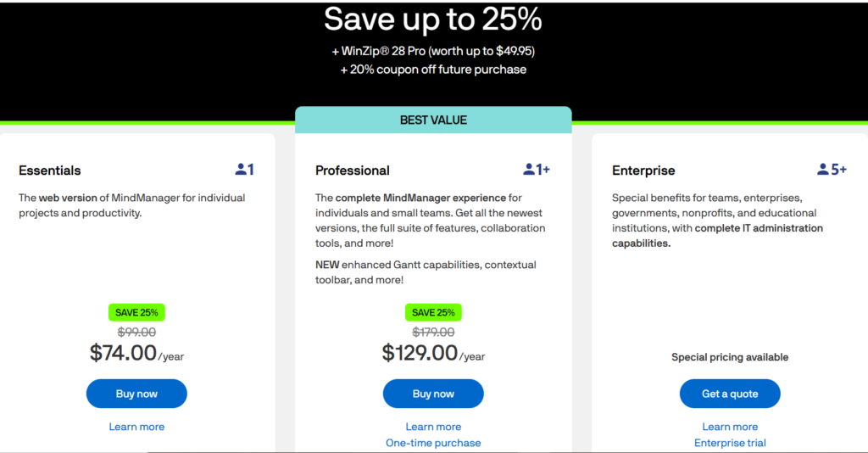Click the $129.00 per year price
The width and height of the screenshot is (868, 453).
(433, 353)
